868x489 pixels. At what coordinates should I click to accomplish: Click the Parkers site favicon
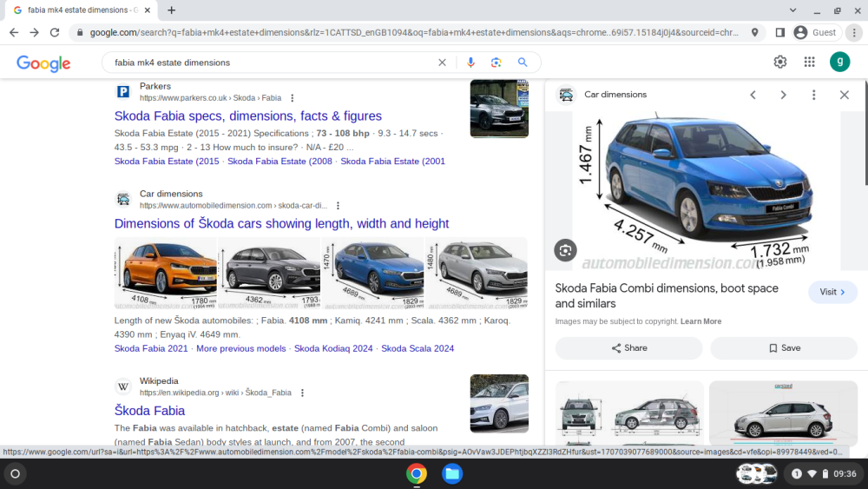[x=123, y=92]
